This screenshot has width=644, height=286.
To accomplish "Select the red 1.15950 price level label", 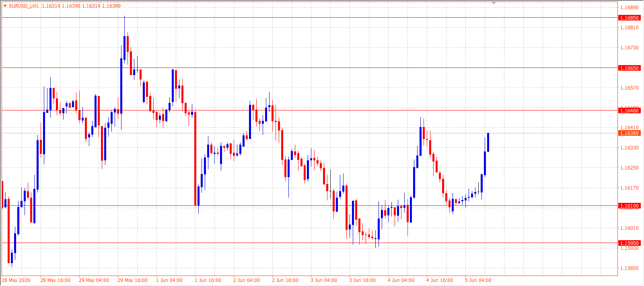I will tap(629, 243).
